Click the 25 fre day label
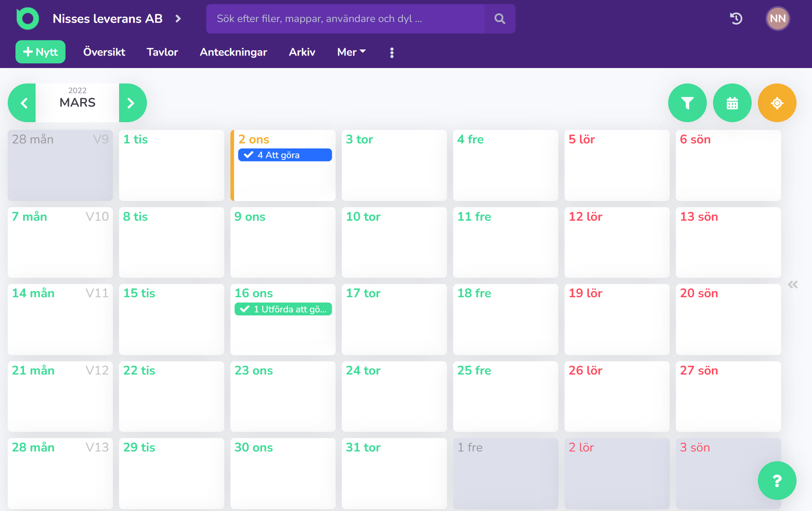 [474, 370]
